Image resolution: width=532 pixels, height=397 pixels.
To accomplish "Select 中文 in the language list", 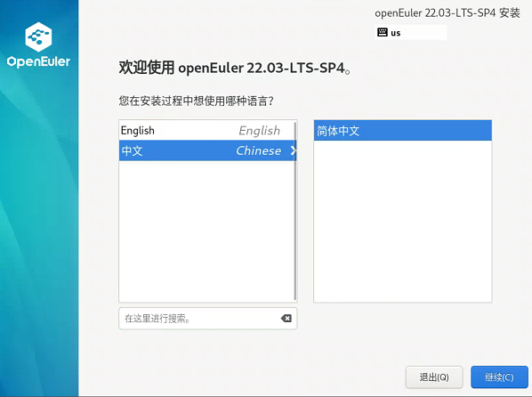I will [x=207, y=150].
